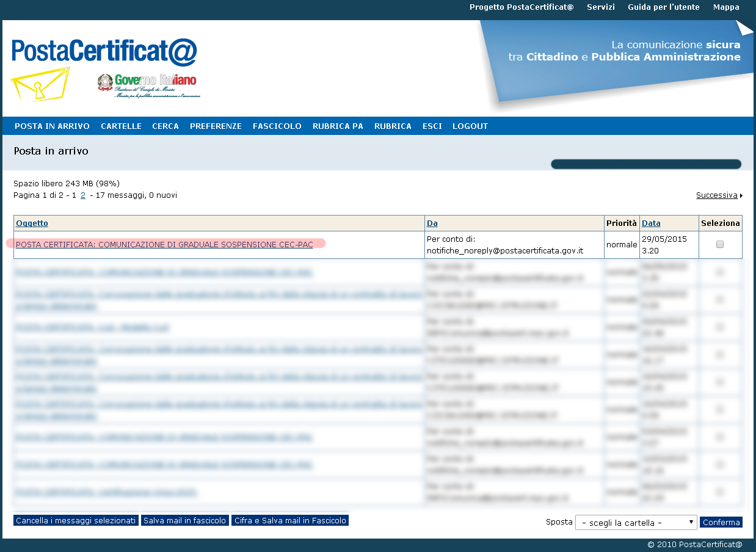
Task: Open the Cartelle menu item
Action: pyautogui.click(x=121, y=126)
